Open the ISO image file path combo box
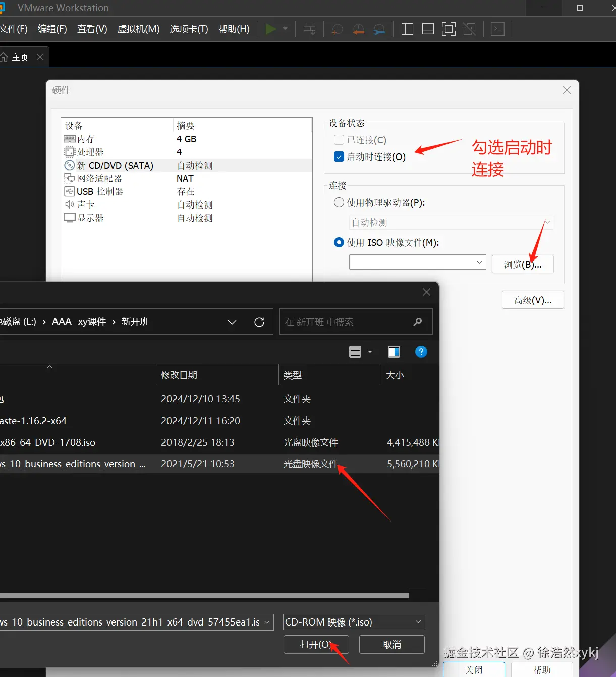The width and height of the screenshot is (616, 677). (x=418, y=262)
